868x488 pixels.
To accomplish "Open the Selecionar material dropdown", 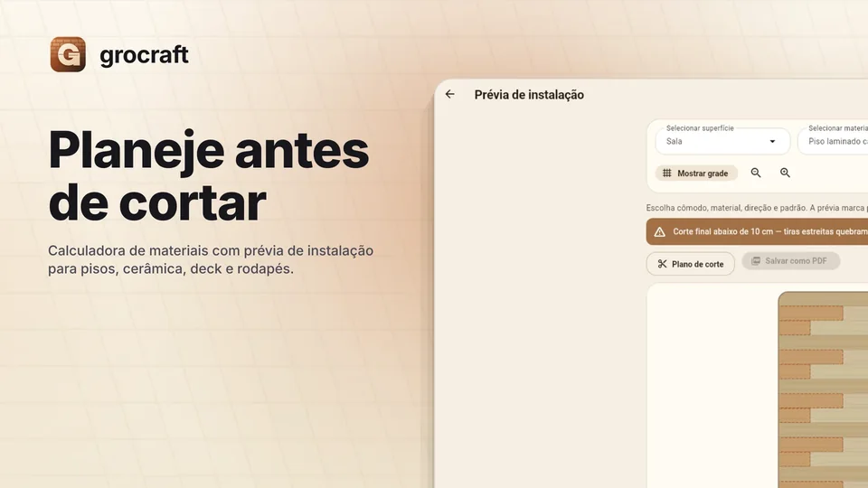I will pyautogui.click(x=833, y=141).
